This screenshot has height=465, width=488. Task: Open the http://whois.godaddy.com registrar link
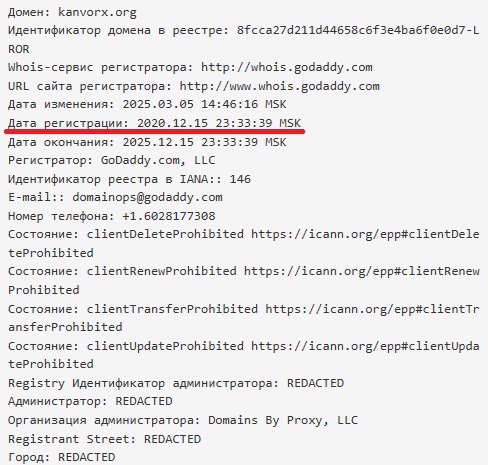tap(287, 67)
